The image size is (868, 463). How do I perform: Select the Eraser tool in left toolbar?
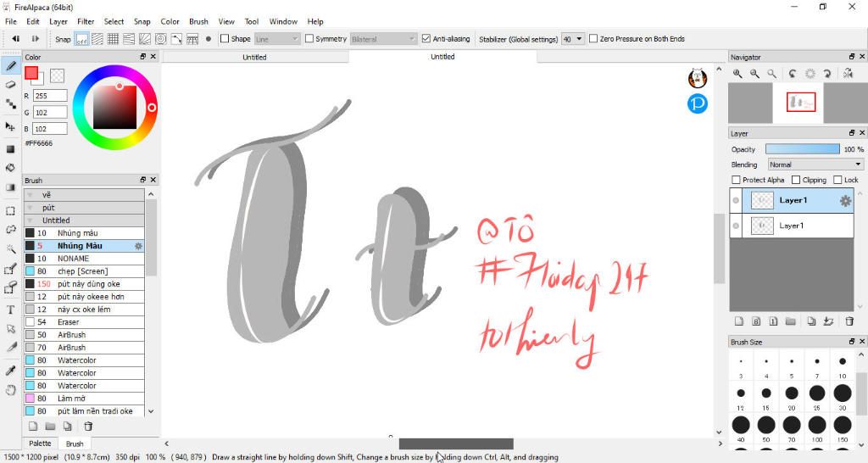click(x=10, y=85)
